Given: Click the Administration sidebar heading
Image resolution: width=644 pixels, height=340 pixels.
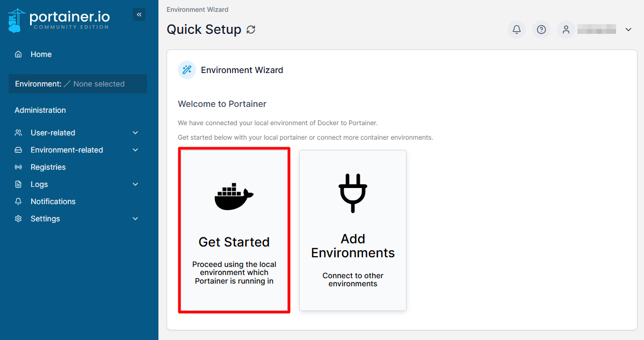Looking at the screenshot, I should [x=40, y=110].
